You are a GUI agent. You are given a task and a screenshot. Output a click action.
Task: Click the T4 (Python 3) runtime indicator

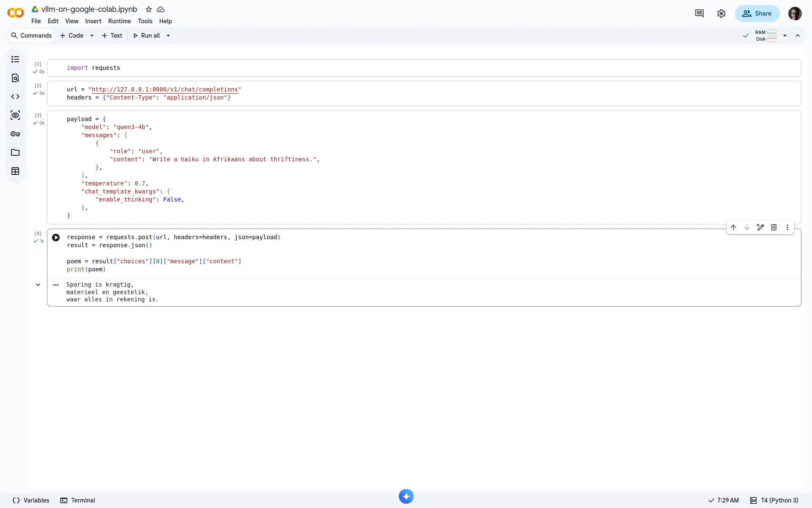click(x=774, y=500)
